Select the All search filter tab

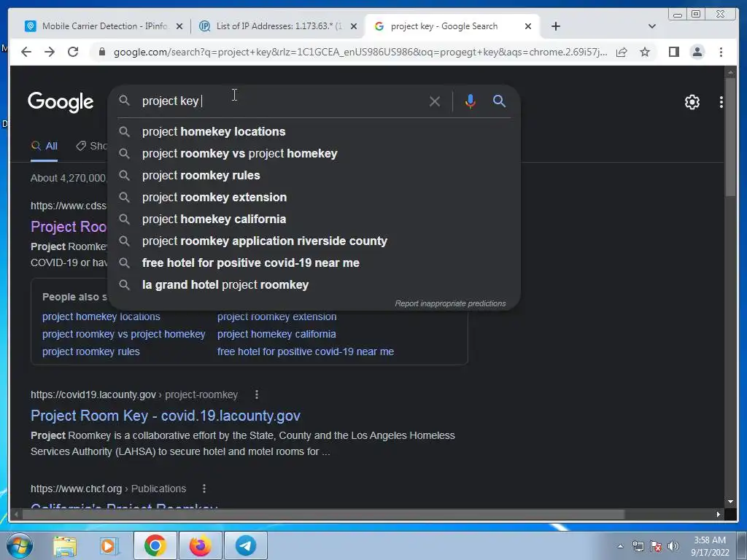pos(44,146)
